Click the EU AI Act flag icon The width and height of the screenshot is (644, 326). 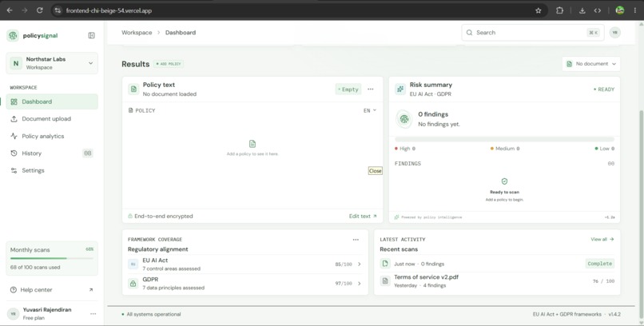(x=133, y=264)
